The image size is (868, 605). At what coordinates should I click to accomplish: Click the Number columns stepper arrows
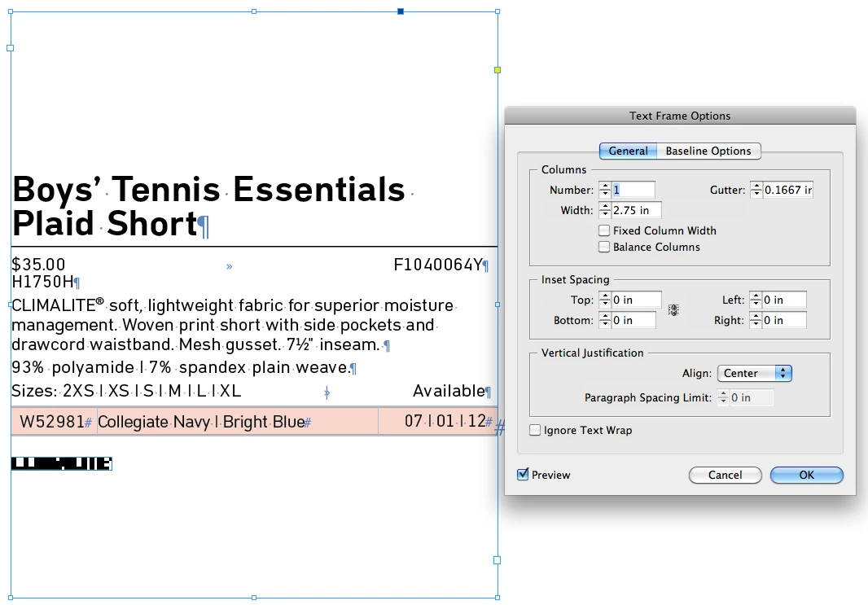coord(604,190)
